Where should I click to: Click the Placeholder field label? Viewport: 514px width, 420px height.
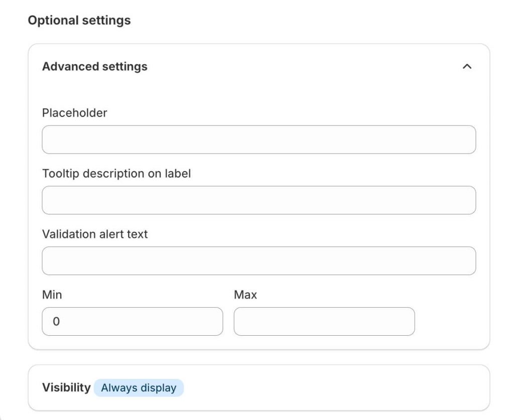(x=75, y=113)
